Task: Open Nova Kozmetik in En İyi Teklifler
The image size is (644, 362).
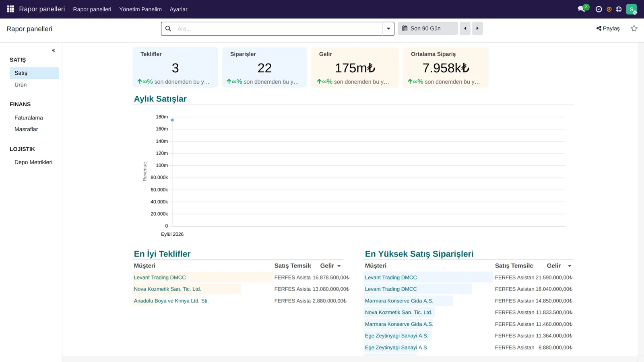Action: (x=167, y=289)
